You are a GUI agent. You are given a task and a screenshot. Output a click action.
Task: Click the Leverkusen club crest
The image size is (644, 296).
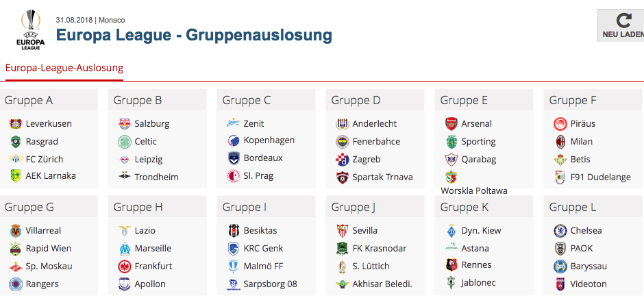(15, 123)
